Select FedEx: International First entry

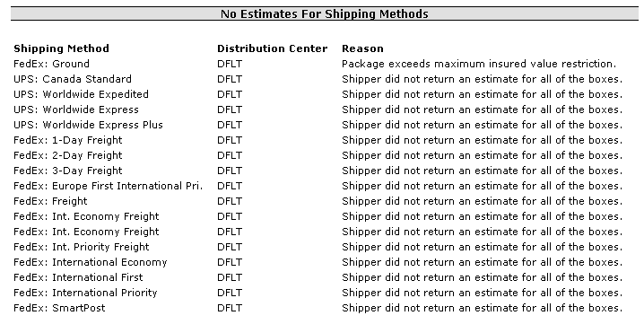tap(78, 277)
